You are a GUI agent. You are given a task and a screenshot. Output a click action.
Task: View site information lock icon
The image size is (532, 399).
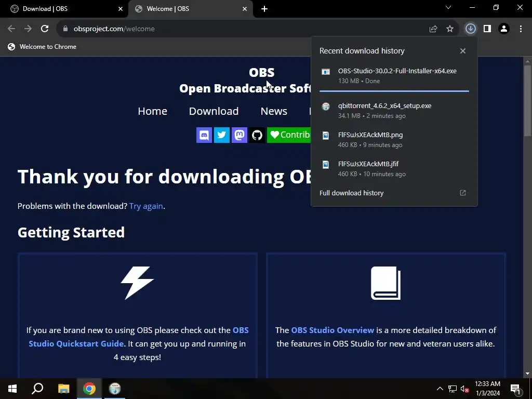[x=65, y=29]
